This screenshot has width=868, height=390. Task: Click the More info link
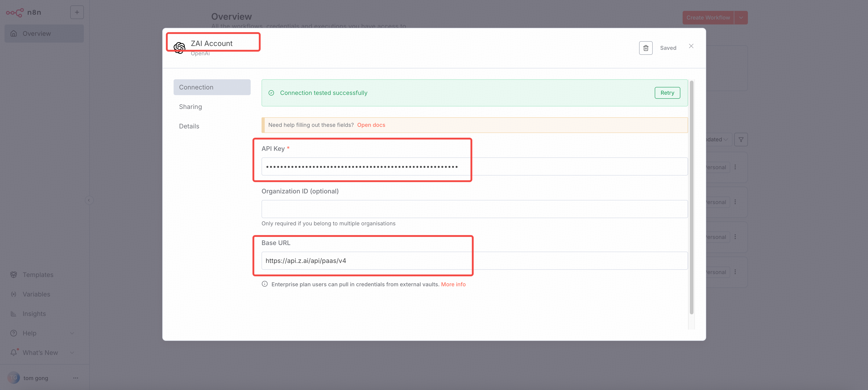(x=453, y=284)
